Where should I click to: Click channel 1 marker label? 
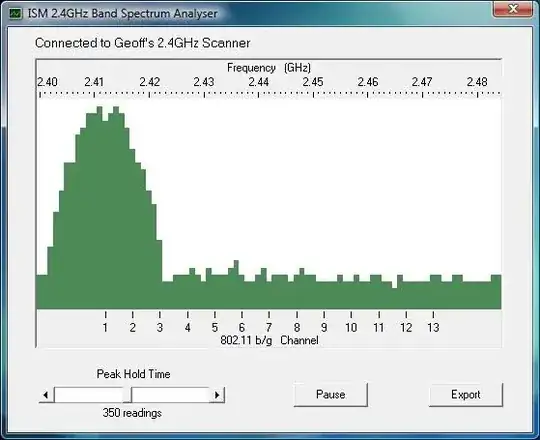tap(105, 327)
